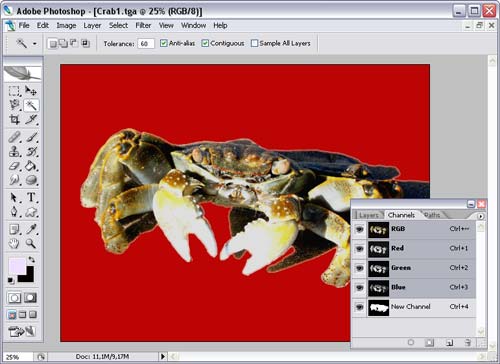Select the Move tool

coord(31,91)
